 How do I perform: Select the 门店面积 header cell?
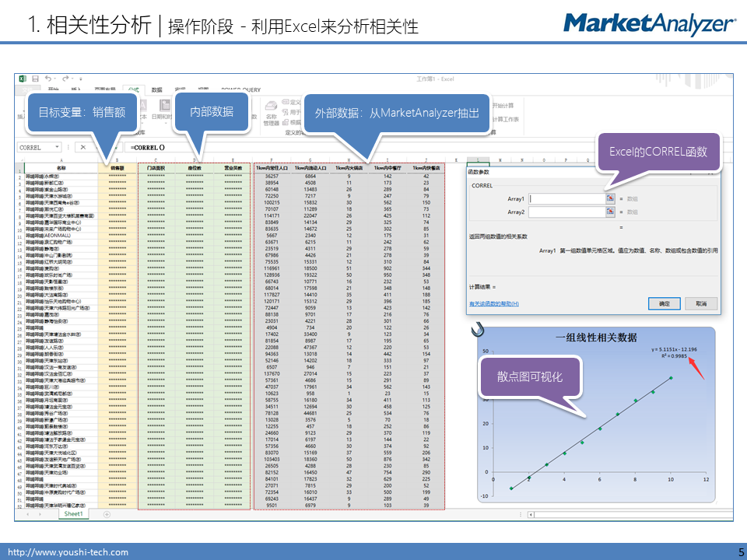[156, 168]
